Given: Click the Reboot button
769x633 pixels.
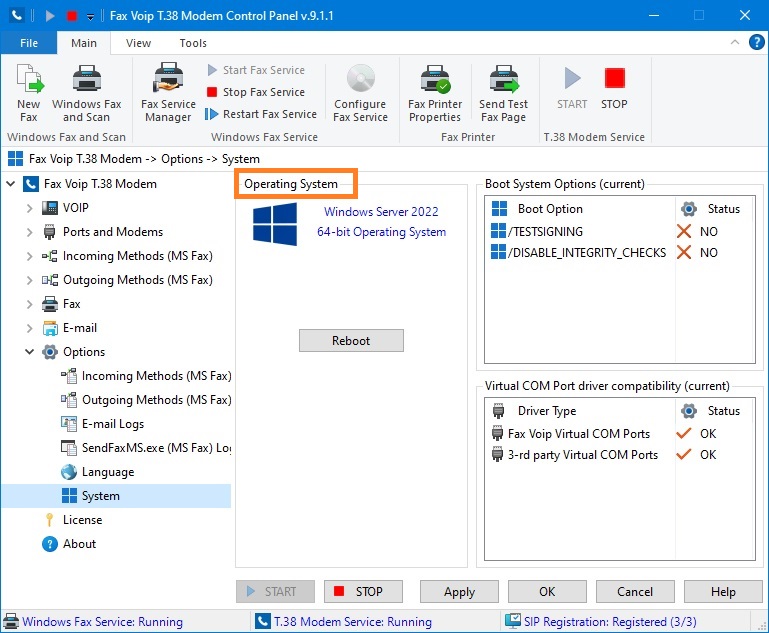Looking at the screenshot, I should point(351,341).
